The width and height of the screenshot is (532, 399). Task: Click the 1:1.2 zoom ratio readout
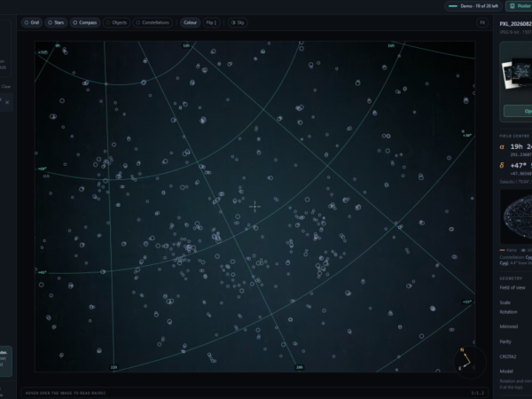477,393
